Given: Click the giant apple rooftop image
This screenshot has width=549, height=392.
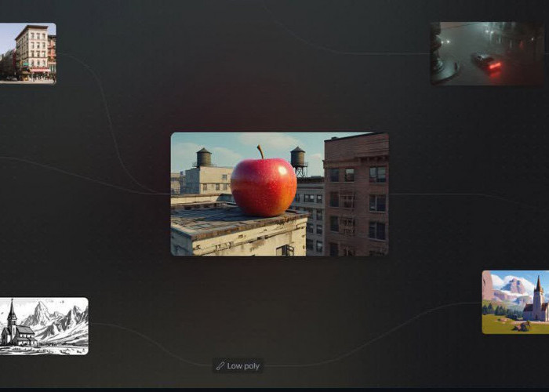Looking at the screenshot, I should click(x=279, y=194).
